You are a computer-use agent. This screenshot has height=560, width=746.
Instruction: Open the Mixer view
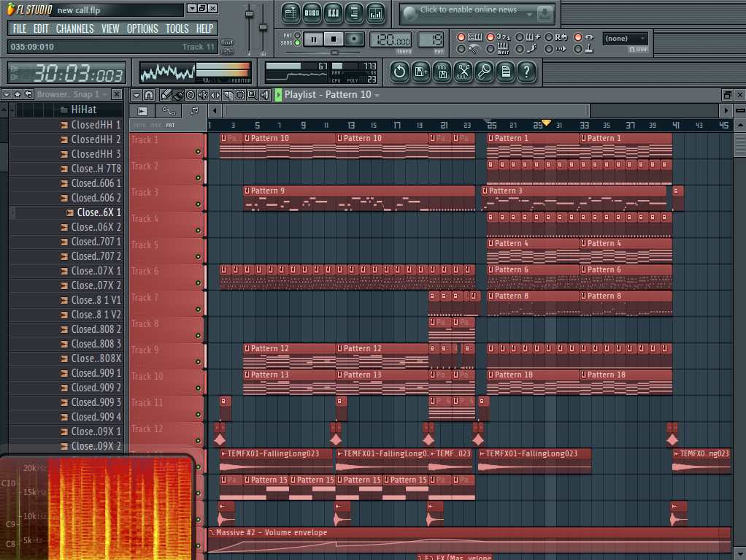point(376,13)
